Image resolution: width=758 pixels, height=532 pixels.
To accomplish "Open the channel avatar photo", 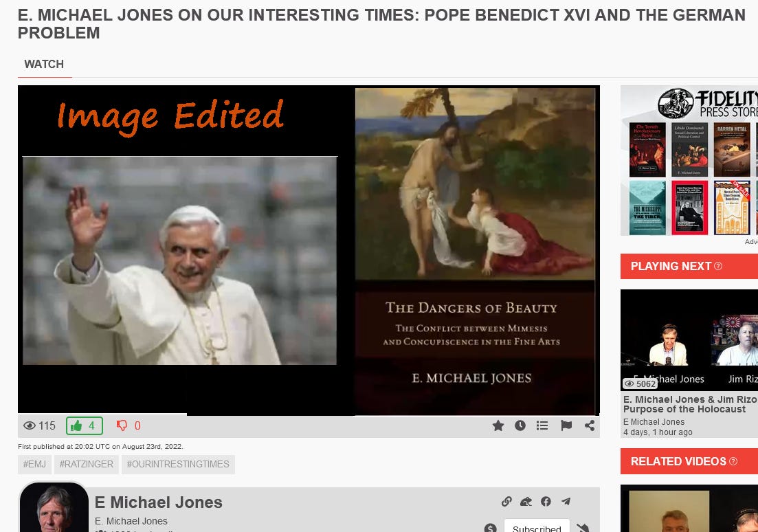I will point(53,507).
